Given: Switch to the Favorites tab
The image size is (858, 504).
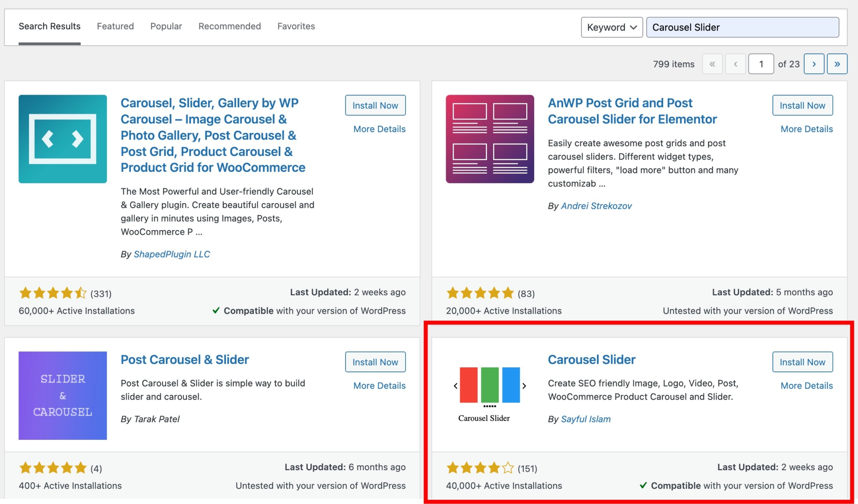Looking at the screenshot, I should click(x=296, y=26).
